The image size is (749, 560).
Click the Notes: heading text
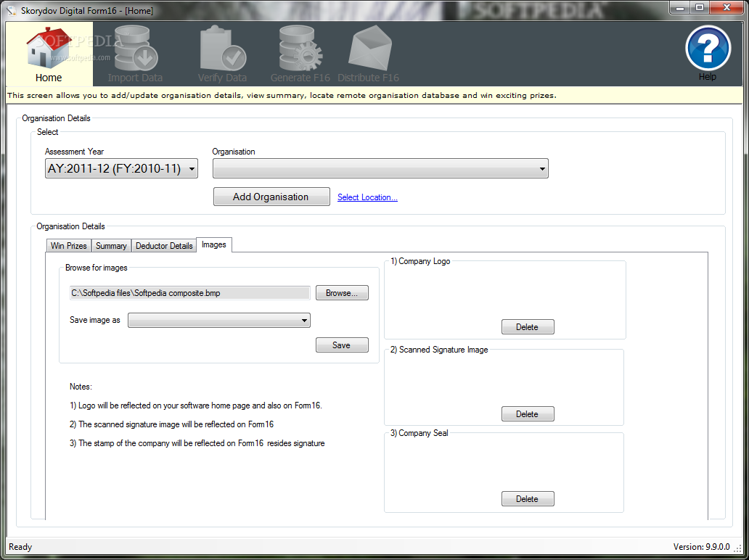81,387
